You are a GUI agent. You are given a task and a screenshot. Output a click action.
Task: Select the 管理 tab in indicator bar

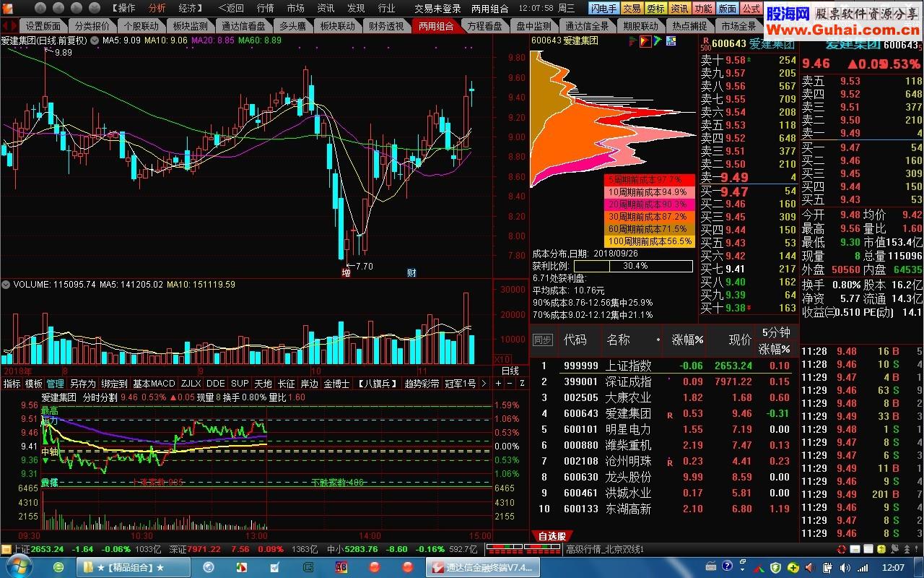point(56,384)
